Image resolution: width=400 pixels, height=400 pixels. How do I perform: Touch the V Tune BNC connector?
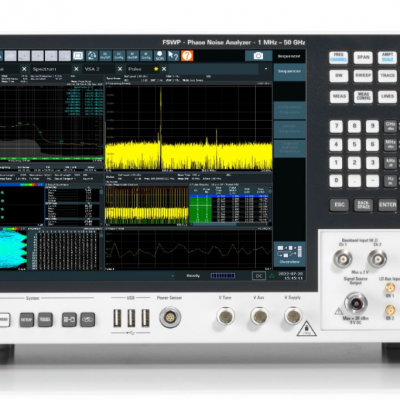[226, 316]
